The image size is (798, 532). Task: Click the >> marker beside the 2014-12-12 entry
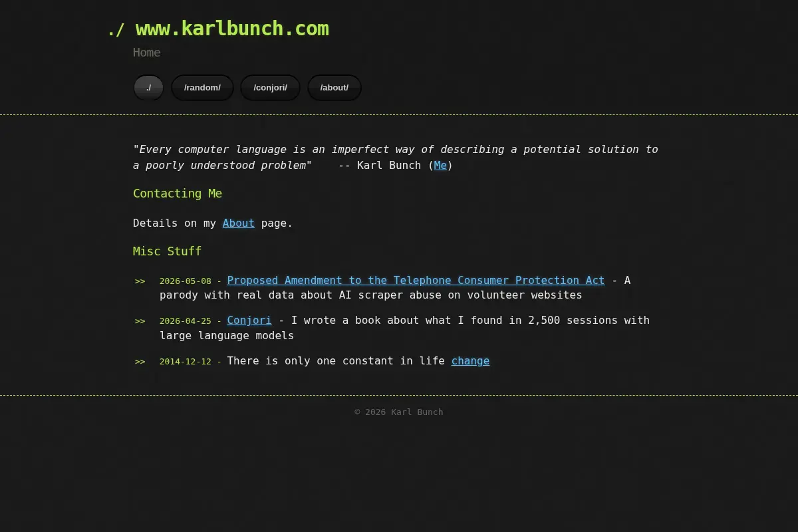[140, 361]
